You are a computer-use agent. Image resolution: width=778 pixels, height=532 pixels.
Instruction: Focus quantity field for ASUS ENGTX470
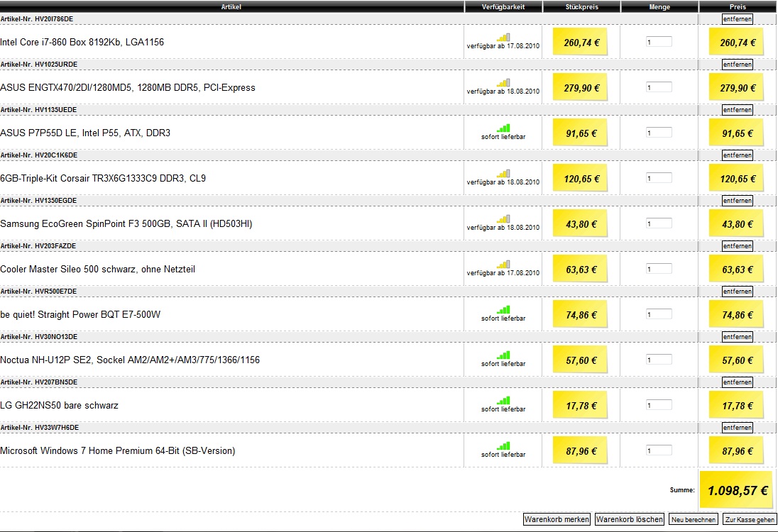(x=659, y=87)
